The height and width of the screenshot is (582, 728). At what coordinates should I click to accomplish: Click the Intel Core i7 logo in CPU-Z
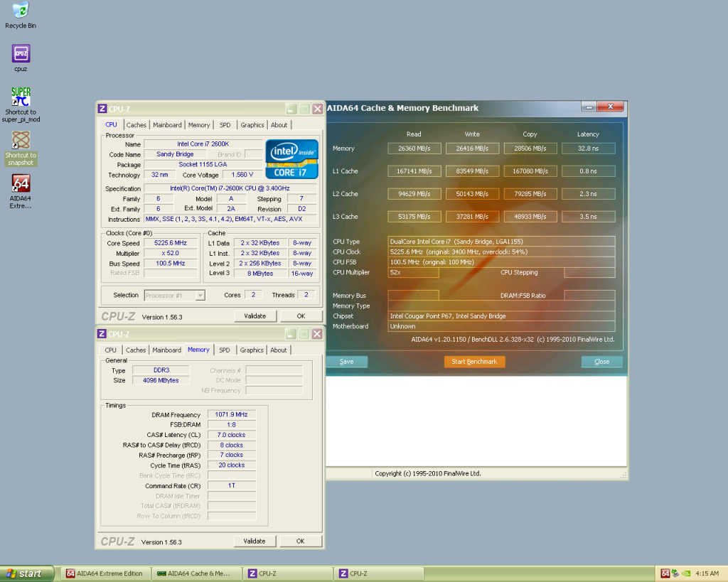coord(291,159)
